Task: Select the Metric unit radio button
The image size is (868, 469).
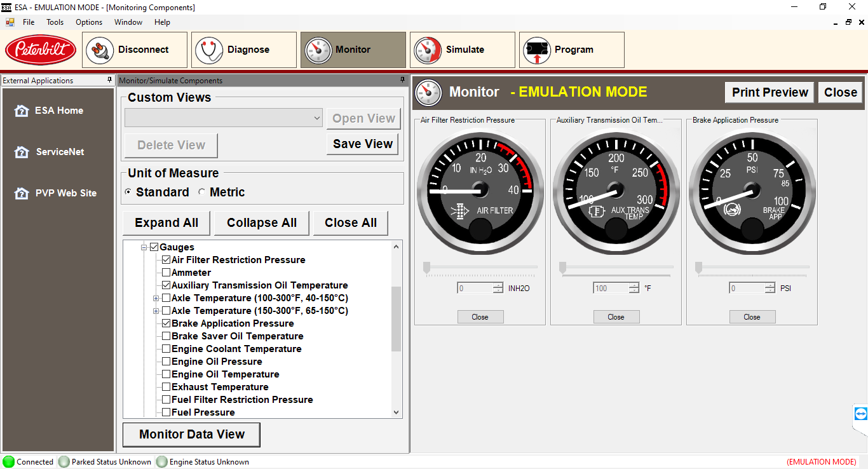Action: pos(202,192)
